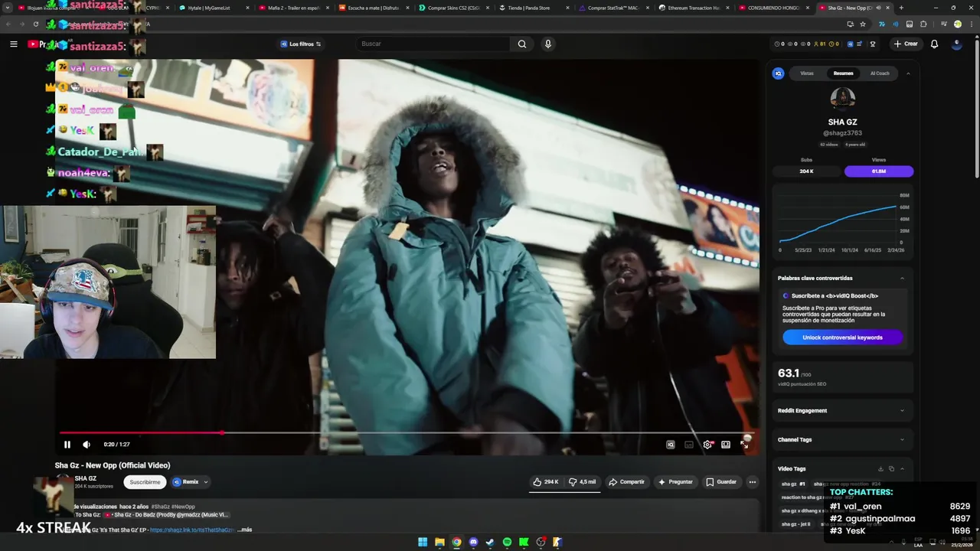
Task: Switch to the Vistas tab
Action: point(807,73)
